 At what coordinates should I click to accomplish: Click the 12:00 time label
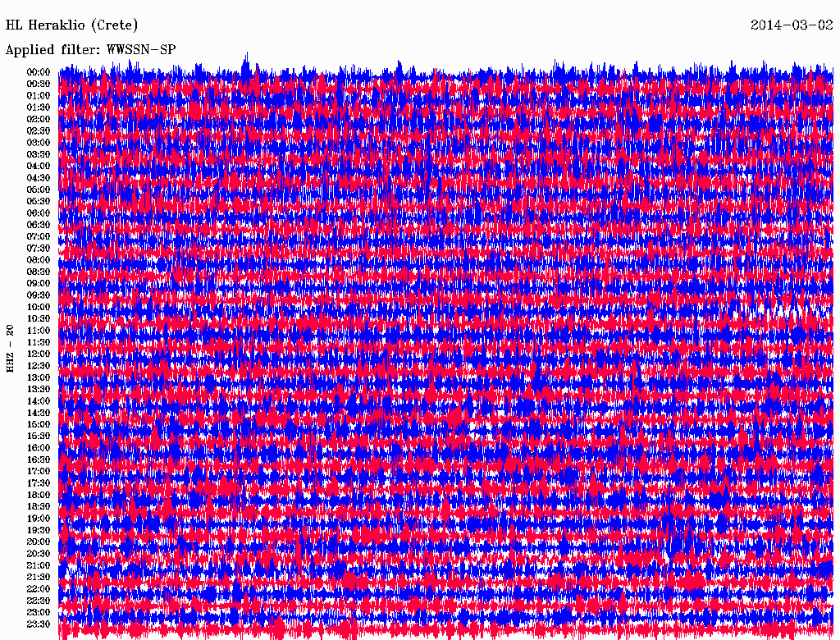click(38, 354)
